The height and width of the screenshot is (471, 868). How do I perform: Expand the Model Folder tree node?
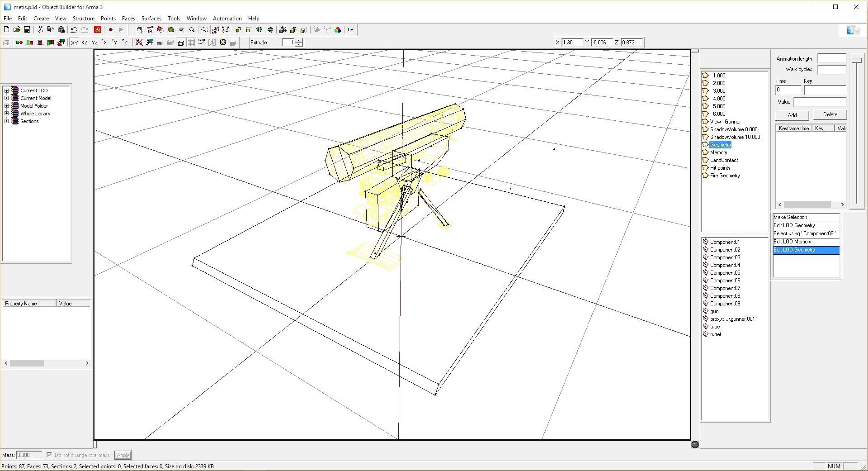(x=7, y=106)
